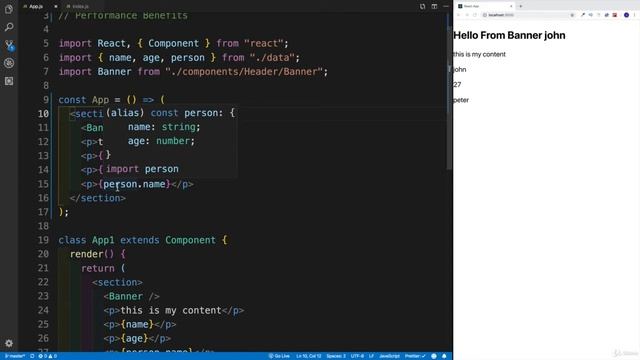Click the feedback smiley in status bar
The image size is (640, 360).
click(434, 356)
